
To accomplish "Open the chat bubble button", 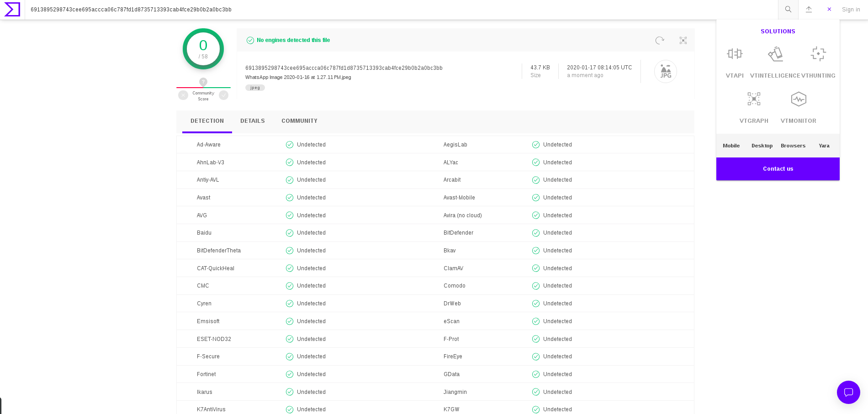I will click(x=848, y=392).
